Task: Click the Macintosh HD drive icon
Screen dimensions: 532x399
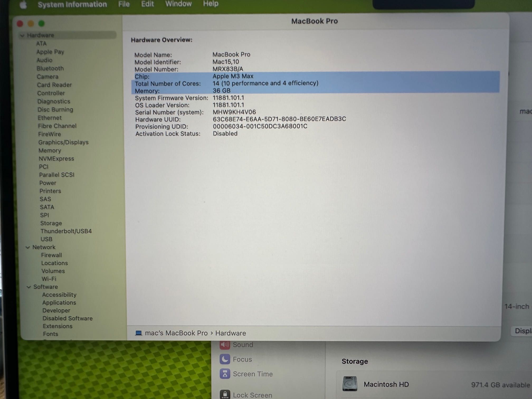Action: tap(350, 384)
